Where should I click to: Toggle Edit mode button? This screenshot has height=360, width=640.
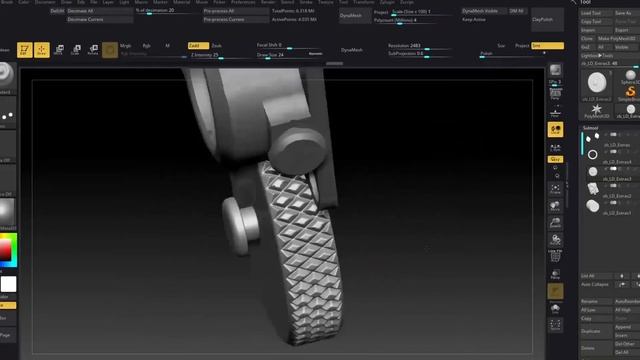[24, 50]
